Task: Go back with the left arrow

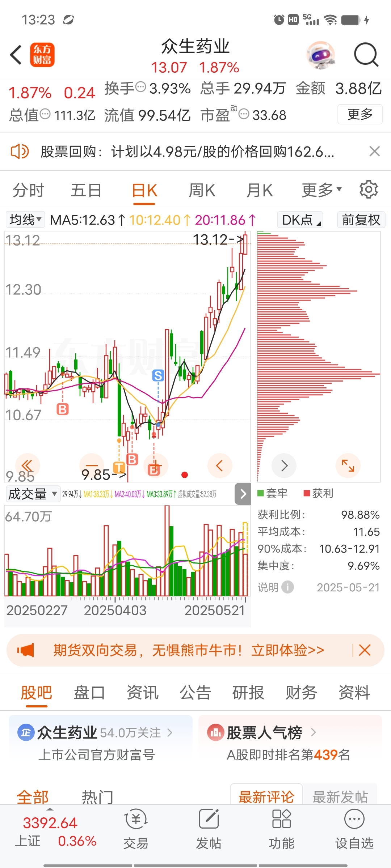Action: click(16, 55)
